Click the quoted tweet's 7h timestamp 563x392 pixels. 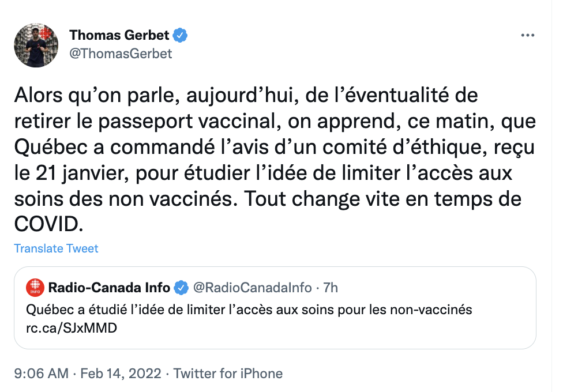pyautogui.click(x=331, y=287)
